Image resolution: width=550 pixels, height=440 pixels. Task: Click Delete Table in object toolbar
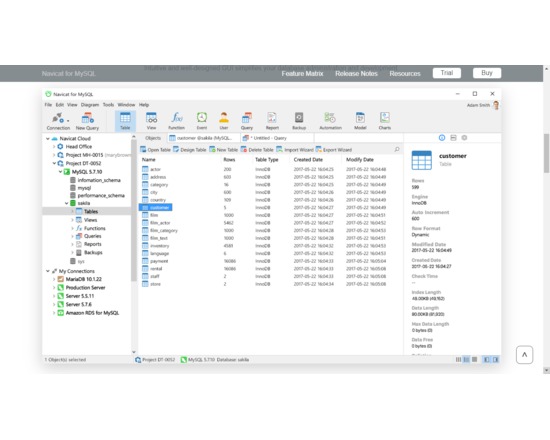pyautogui.click(x=257, y=150)
